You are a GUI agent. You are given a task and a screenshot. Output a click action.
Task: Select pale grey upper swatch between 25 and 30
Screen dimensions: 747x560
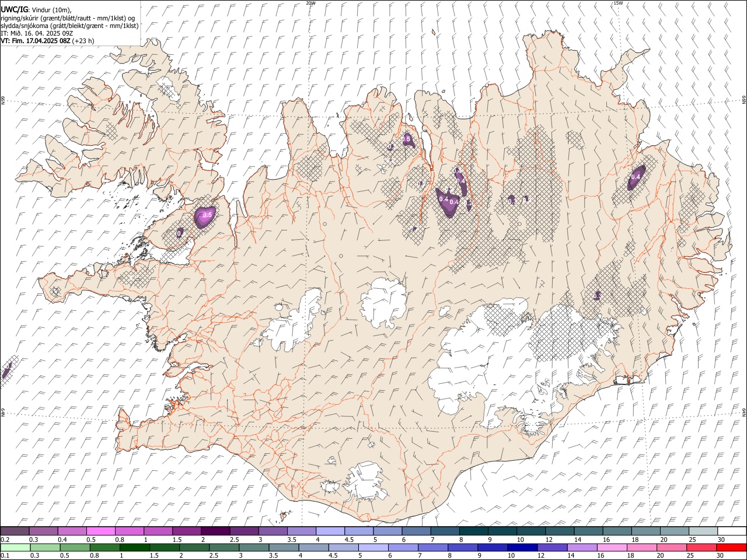point(703,531)
